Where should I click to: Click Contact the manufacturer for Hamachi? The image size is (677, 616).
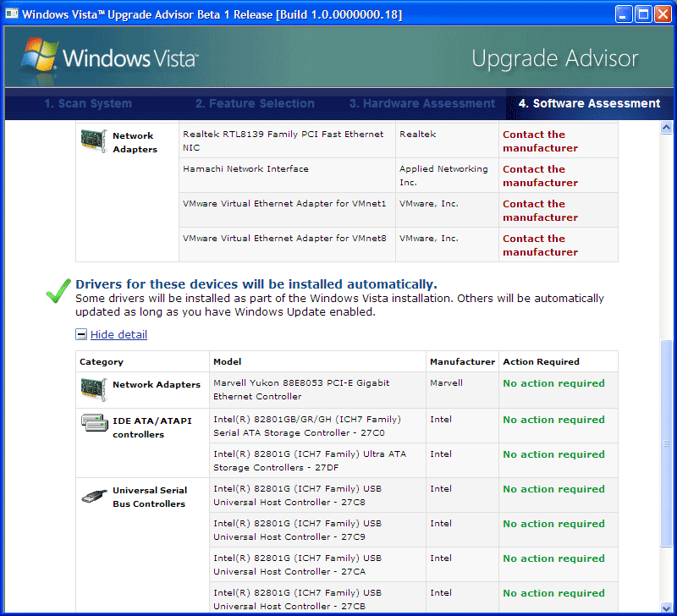coord(540,176)
